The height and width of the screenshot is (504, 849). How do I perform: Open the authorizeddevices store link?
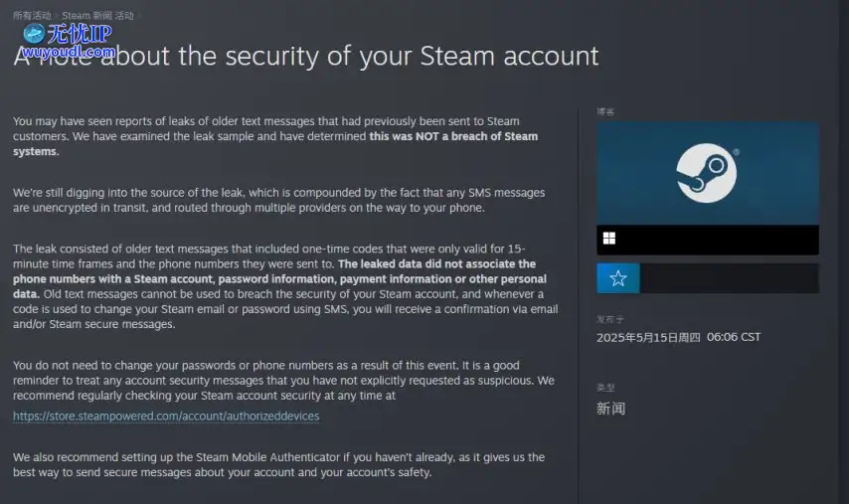point(166,416)
